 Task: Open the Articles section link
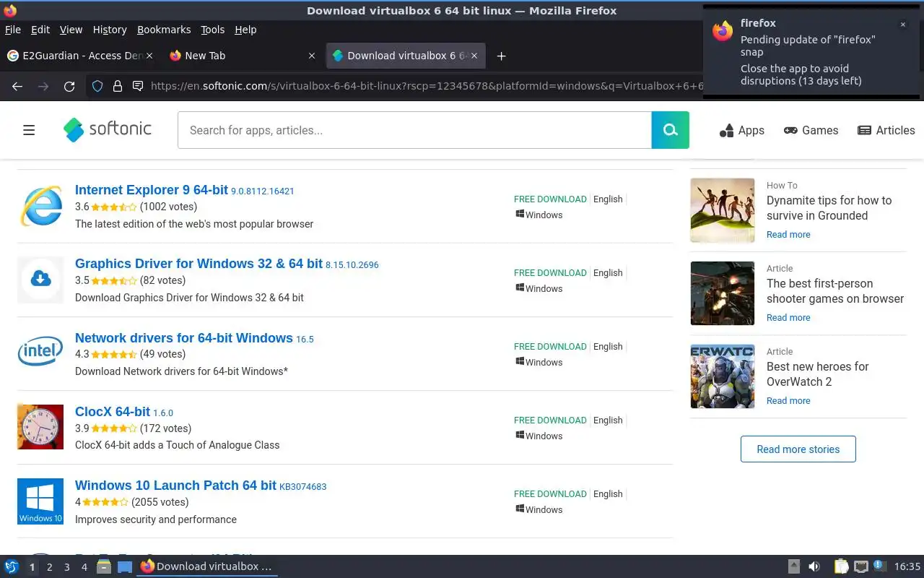pos(886,130)
